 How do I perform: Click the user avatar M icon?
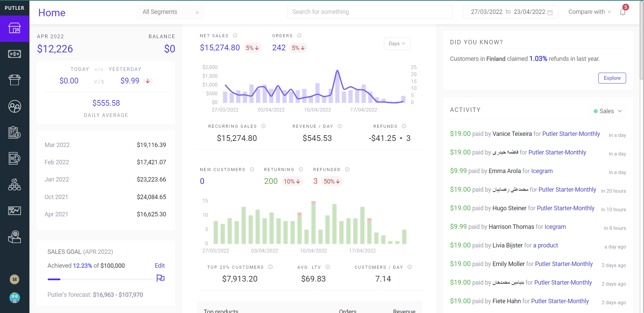[15, 279]
